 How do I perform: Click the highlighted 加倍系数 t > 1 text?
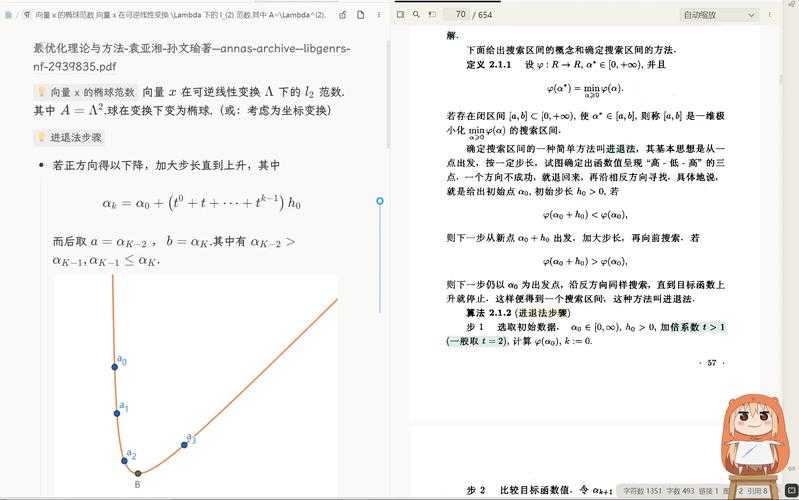tap(693, 327)
